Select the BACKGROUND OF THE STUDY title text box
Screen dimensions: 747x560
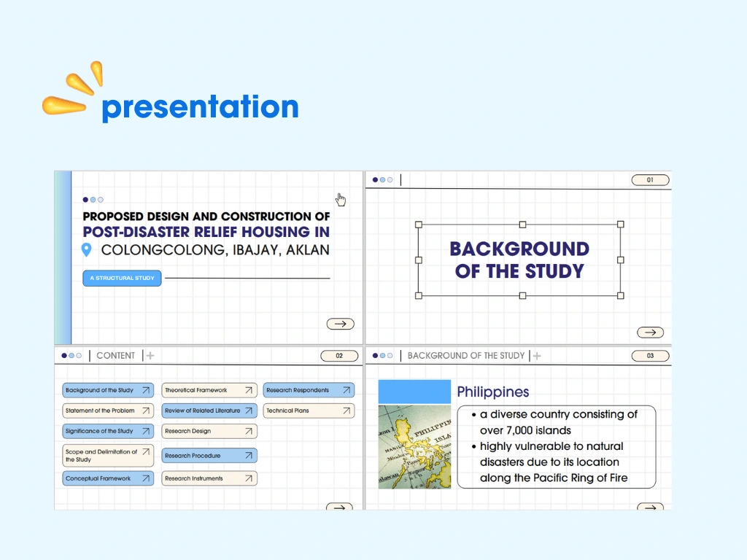coord(519,260)
